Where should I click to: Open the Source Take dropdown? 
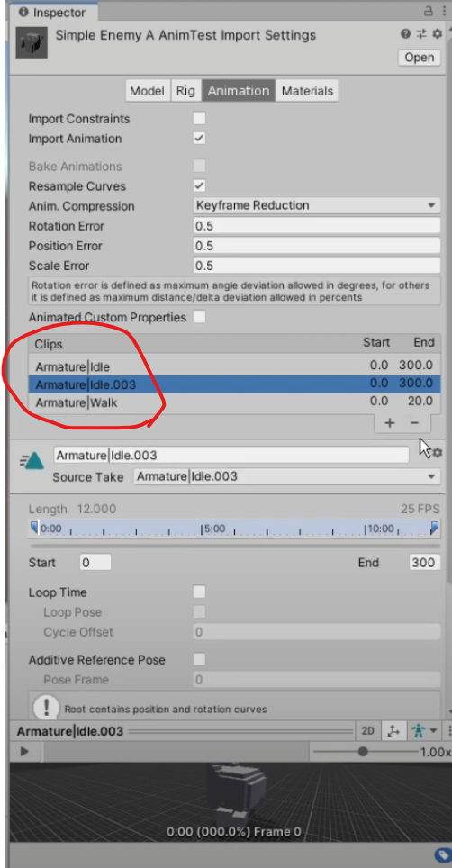click(x=287, y=476)
